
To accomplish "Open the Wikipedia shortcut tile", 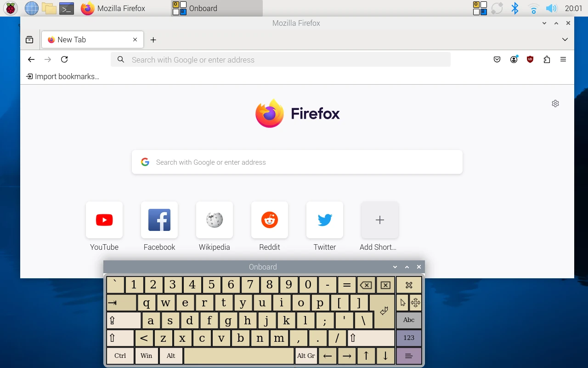I will [x=215, y=220].
